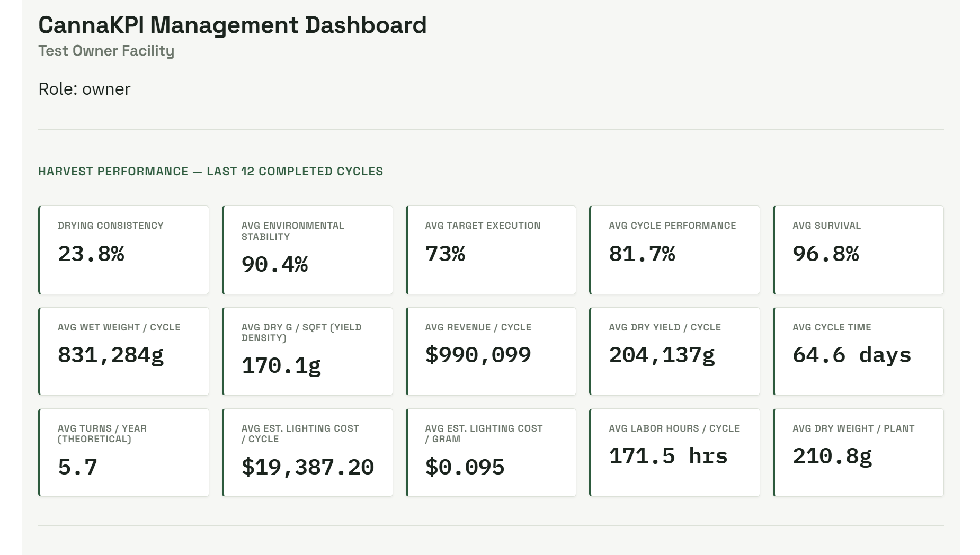The width and height of the screenshot is (980, 555).
Task: Click the 73% target execution value
Action: click(445, 254)
